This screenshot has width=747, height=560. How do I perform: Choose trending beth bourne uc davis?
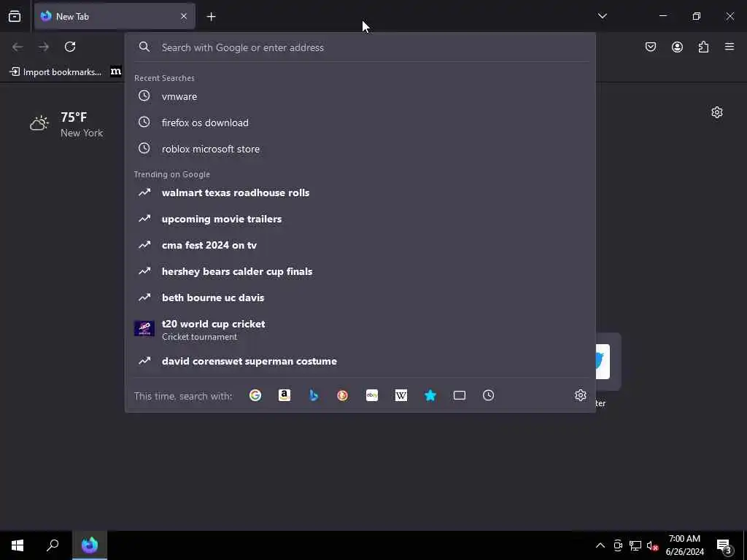click(360, 297)
